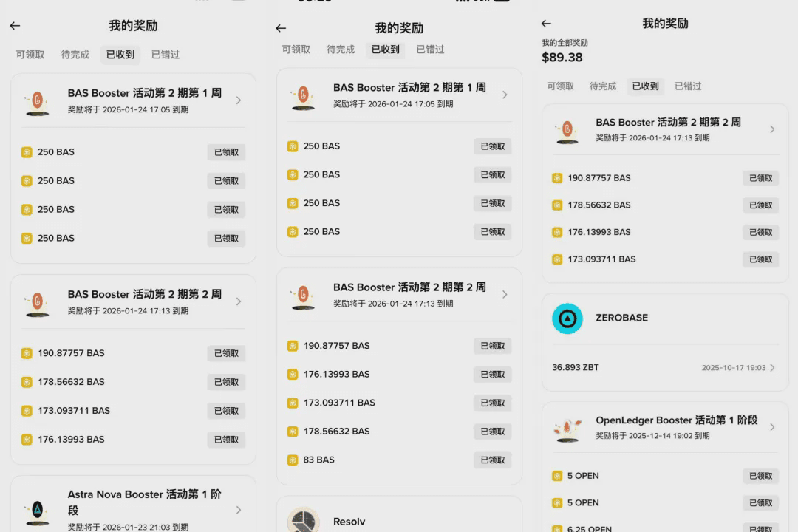Click 已领取 button next to 6.25 OPEN
The image size is (798, 532).
tap(760, 528)
